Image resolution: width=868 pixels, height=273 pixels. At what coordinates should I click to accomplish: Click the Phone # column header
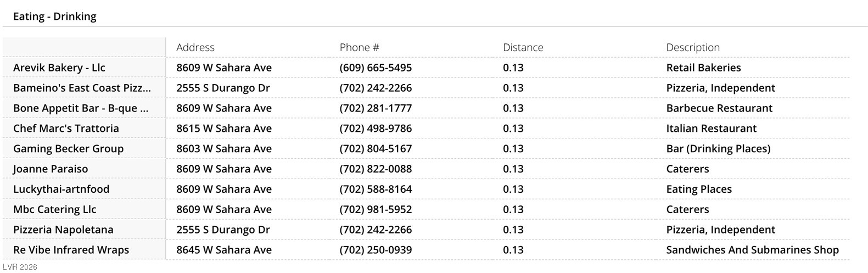point(359,47)
